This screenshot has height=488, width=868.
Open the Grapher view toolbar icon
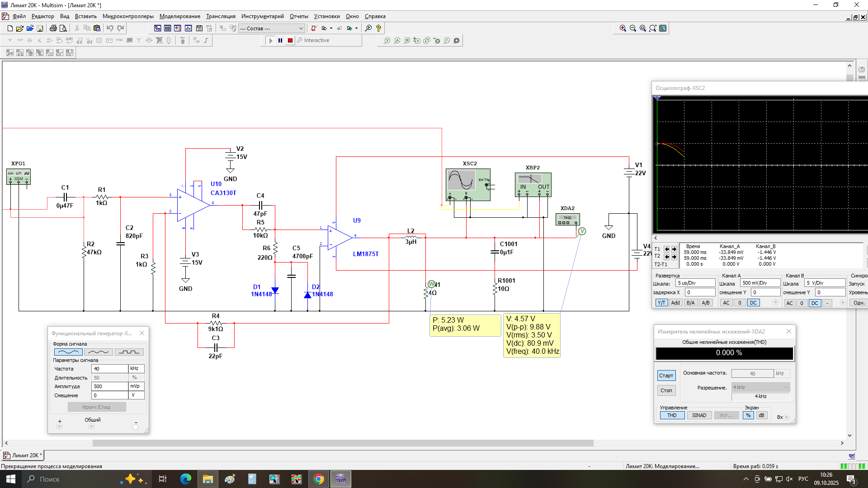(188, 28)
